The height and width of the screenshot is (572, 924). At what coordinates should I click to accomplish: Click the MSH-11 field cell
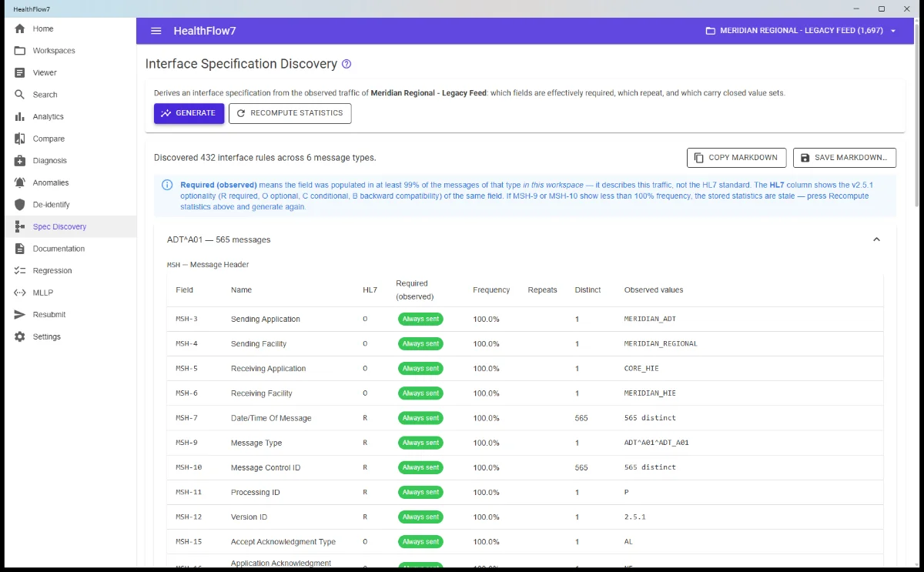coord(189,493)
